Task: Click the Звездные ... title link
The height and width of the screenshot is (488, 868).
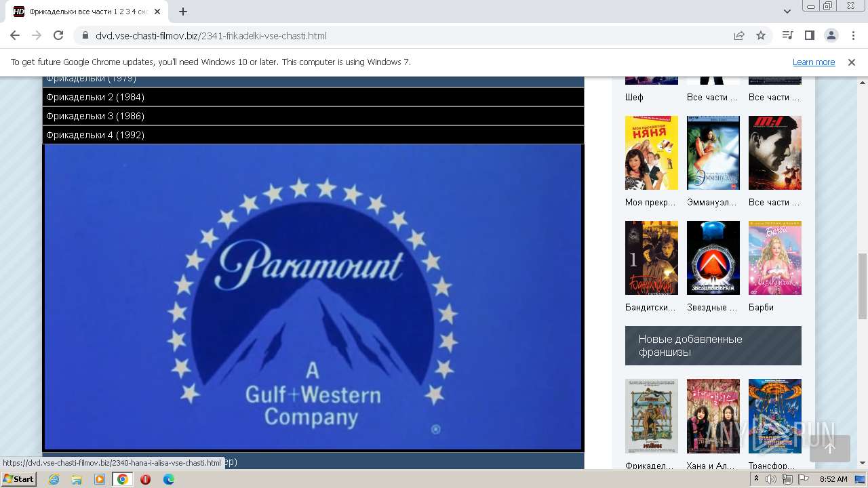Action: coord(713,307)
